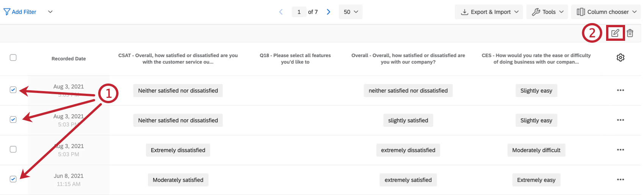Viewport: 644px width, 195px height.
Task: Click the edit selected responses pencil icon
Action: point(615,33)
